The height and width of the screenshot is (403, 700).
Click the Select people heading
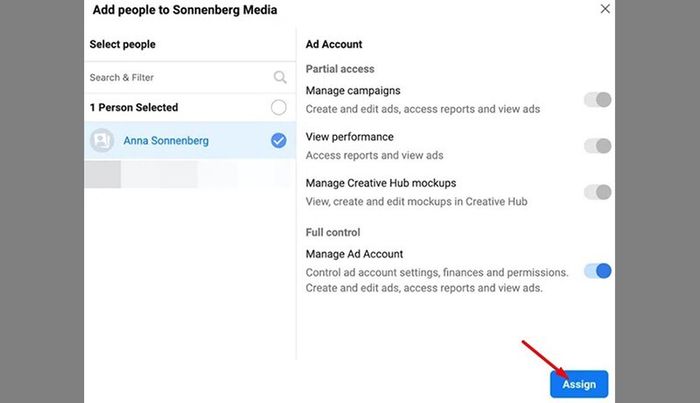point(123,44)
